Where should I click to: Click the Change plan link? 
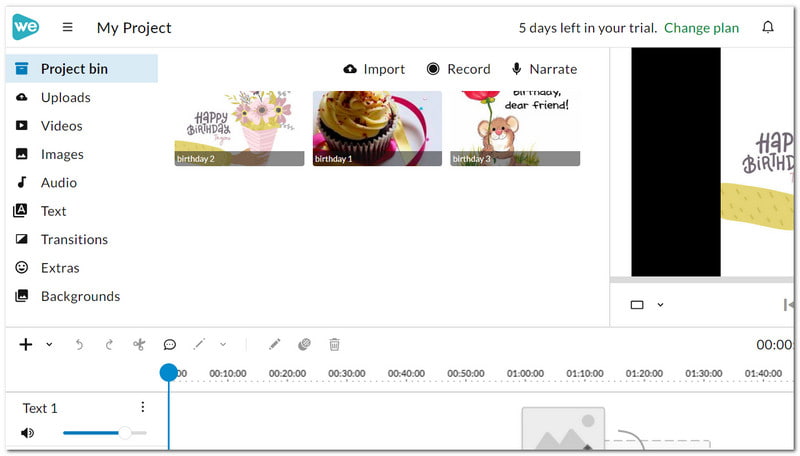pyautogui.click(x=701, y=28)
